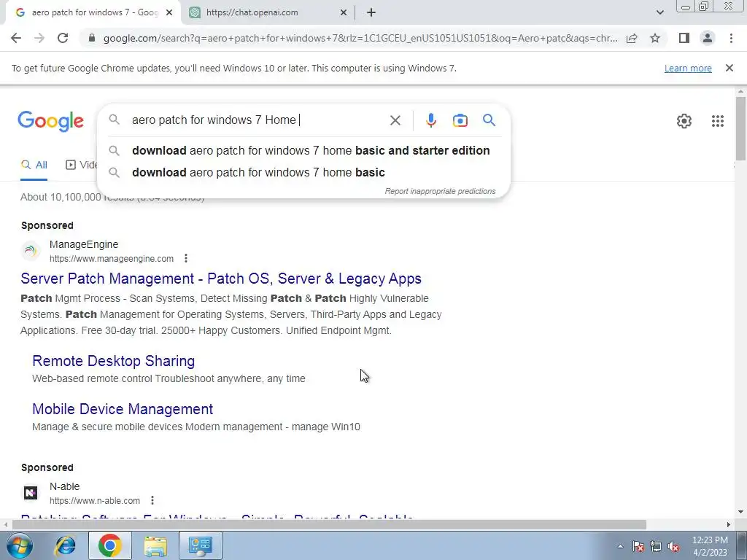Viewport: 747px width, 560px height.
Task: Click inside the Google search field
Action: click(258, 120)
